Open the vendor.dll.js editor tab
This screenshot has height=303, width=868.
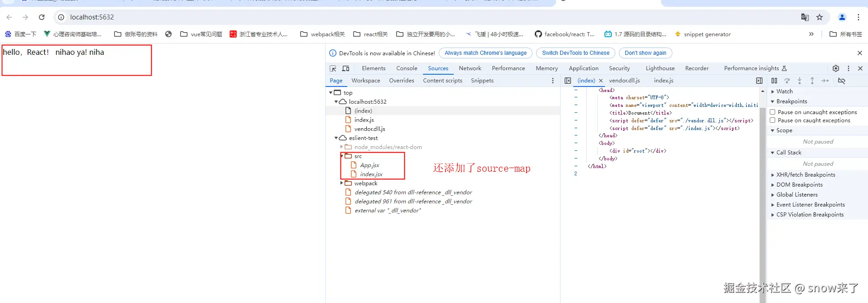point(624,81)
